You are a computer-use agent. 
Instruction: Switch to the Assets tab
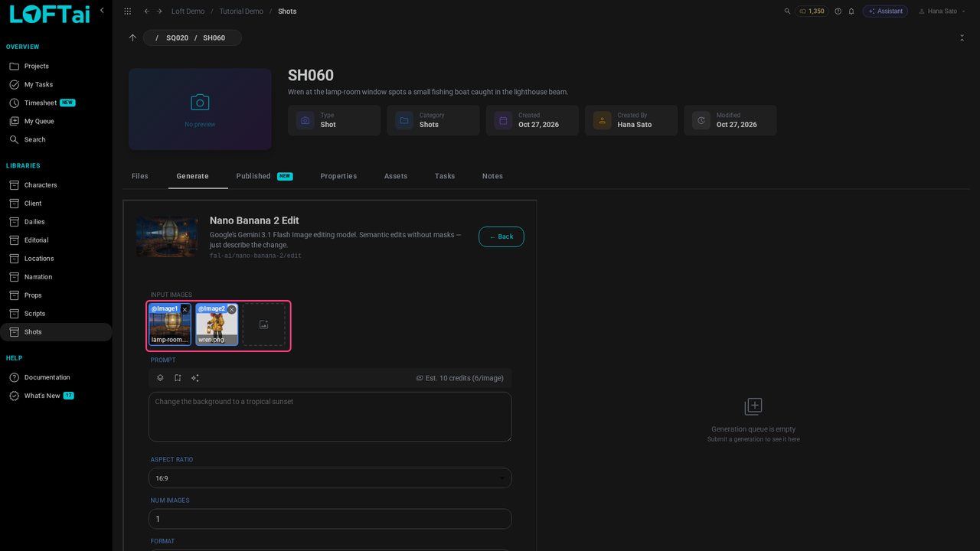point(396,176)
